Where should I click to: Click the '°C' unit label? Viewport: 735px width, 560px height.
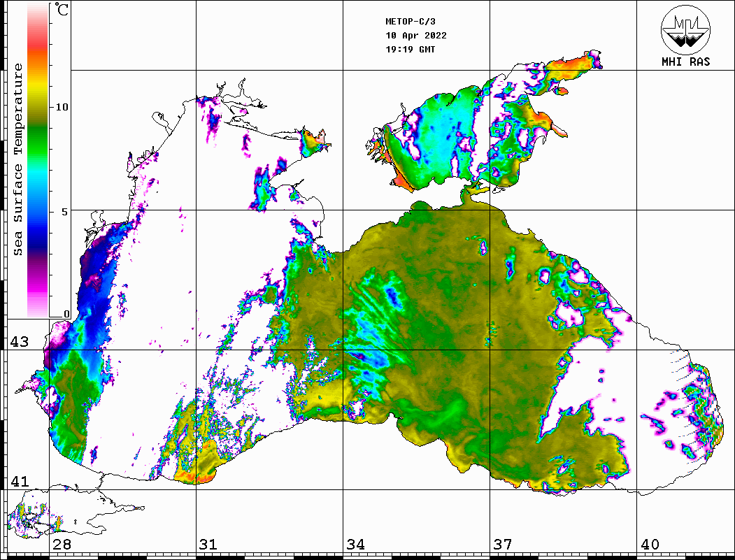pos(61,9)
